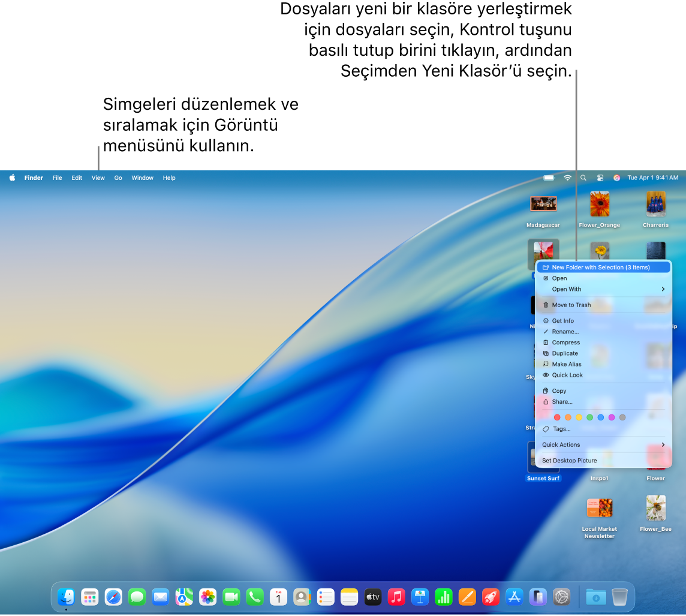686x616 pixels.
Task: Open Control Center in menu bar
Action: pos(600,178)
